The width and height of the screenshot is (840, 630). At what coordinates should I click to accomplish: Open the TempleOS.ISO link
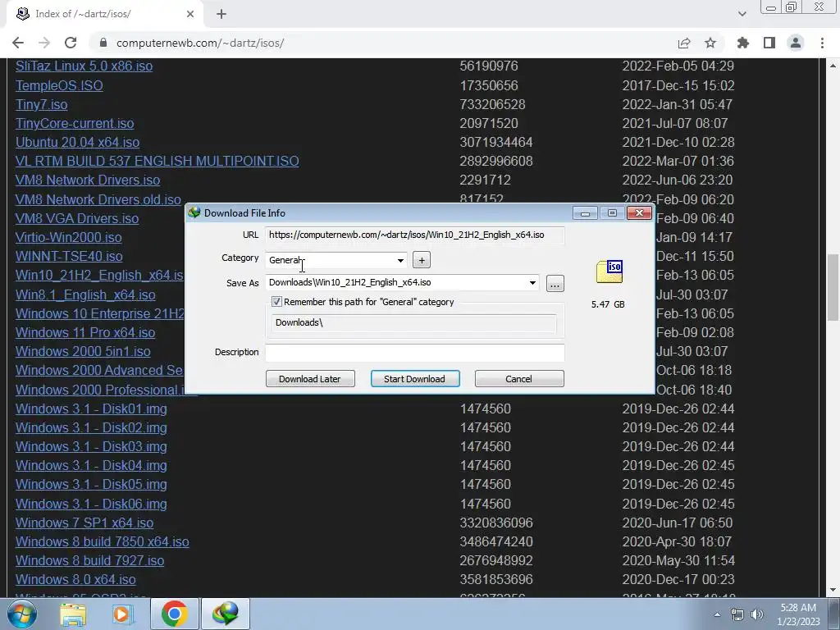(x=59, y=85)
